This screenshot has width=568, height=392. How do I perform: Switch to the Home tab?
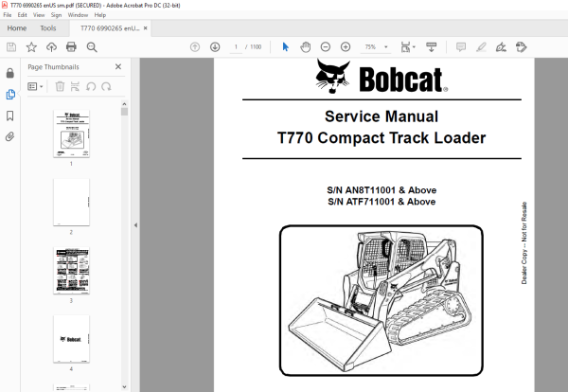click(17, 28)
